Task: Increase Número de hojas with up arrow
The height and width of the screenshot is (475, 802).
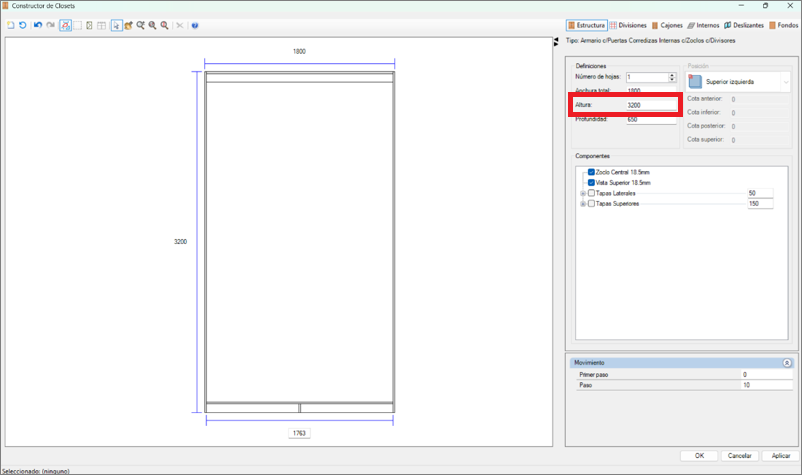Action: 672,75
